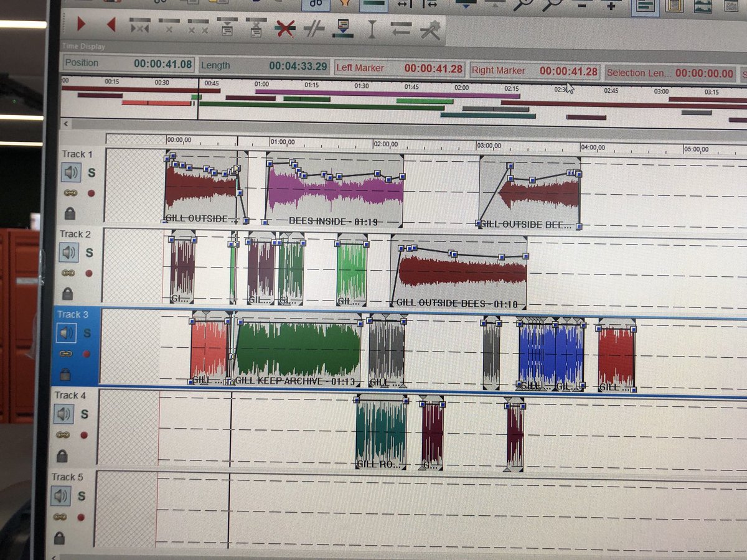Select the GILL KEEP ARCHIVE clip on Track 3
Screen dimensions: 747x560
point(299,348)
